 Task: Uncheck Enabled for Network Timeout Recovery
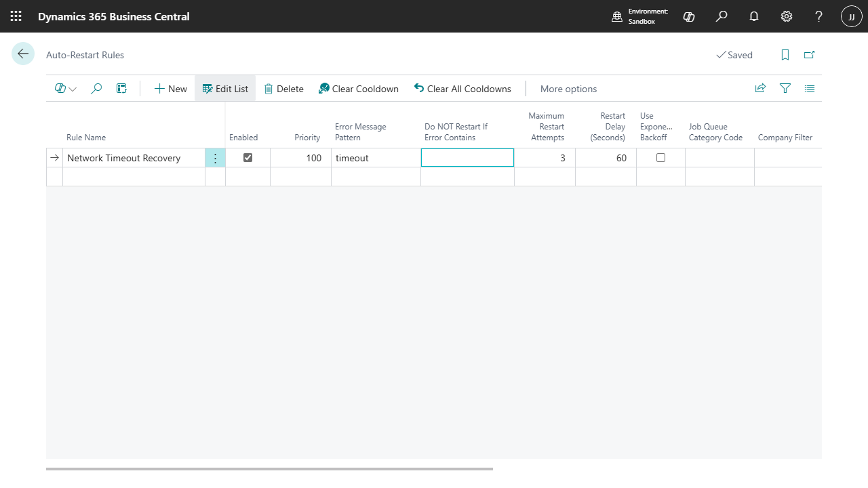(248, 158)
